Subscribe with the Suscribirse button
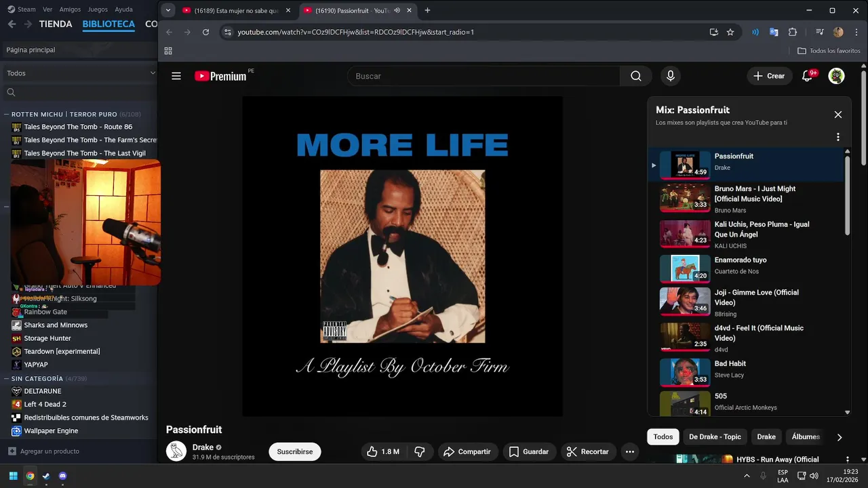This screenshot has height=488, width=868. click(x=295, y=451)
